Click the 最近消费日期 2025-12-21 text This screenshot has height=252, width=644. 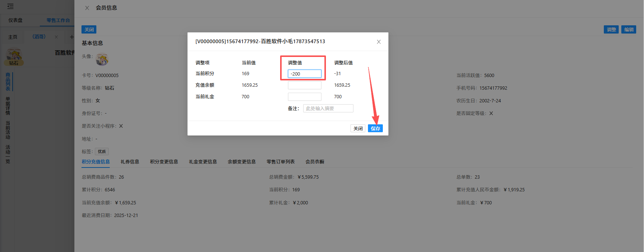tap(126, 215)
